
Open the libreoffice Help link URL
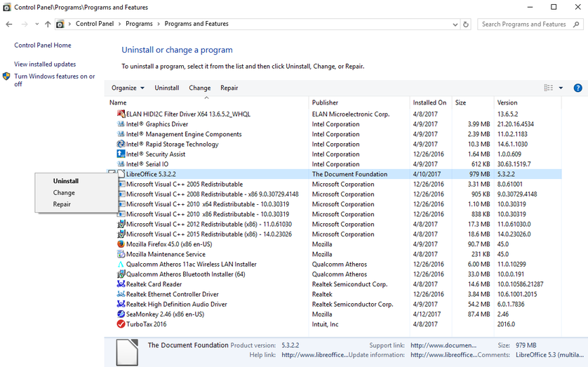pyautogui.click(x=315, y=355)
